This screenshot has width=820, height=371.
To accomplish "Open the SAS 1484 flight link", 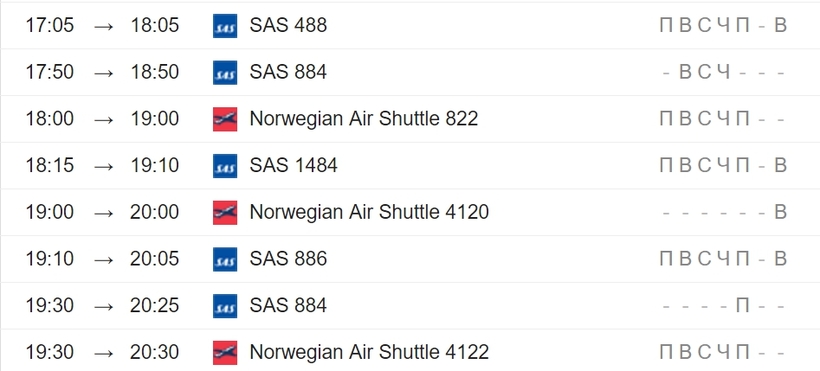I will pos(293,165).
